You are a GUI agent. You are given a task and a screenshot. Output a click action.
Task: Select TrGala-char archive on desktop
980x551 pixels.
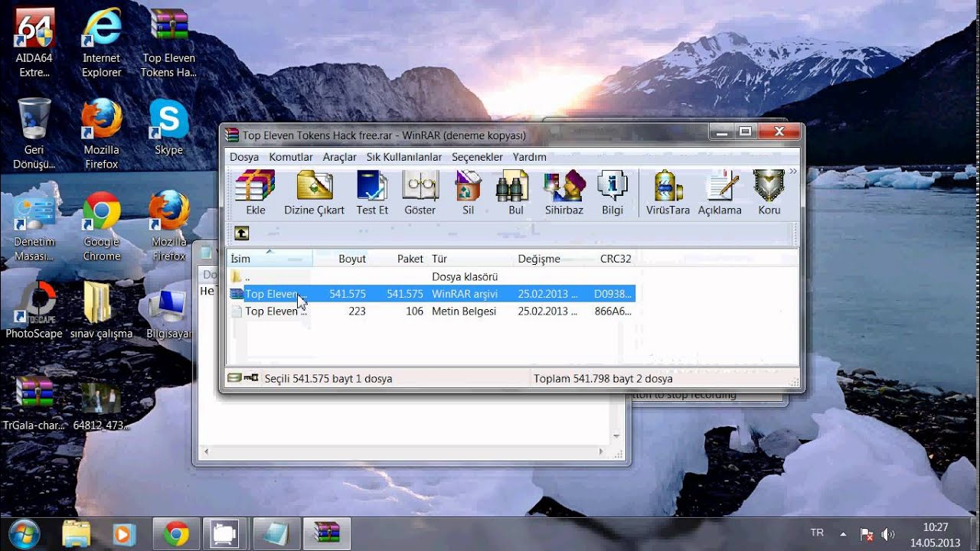point(34,403)
